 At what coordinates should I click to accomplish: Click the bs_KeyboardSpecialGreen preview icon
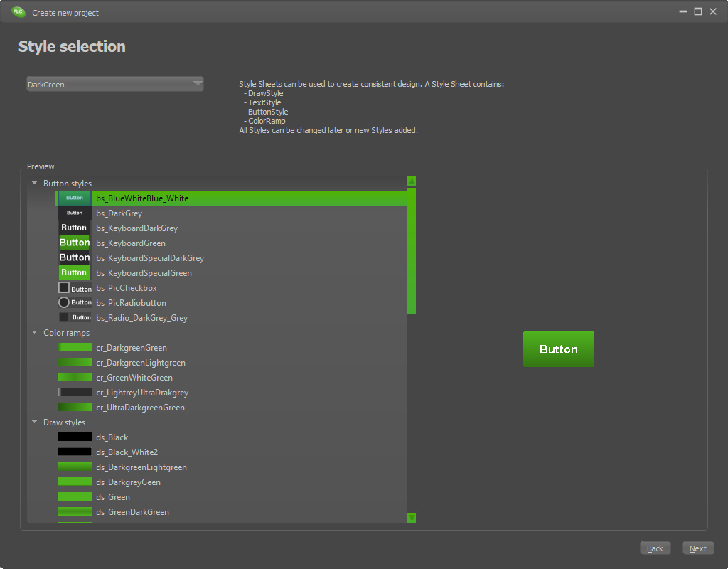[x=74, y=272]
